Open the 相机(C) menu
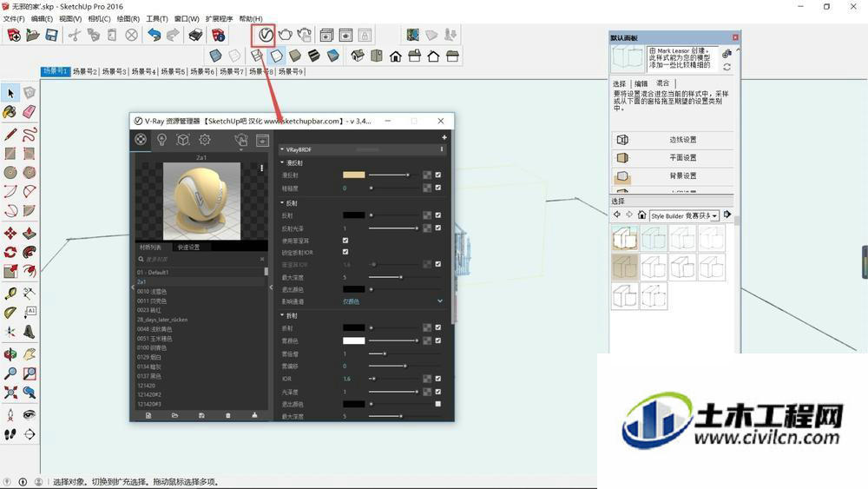 (99, 19)
